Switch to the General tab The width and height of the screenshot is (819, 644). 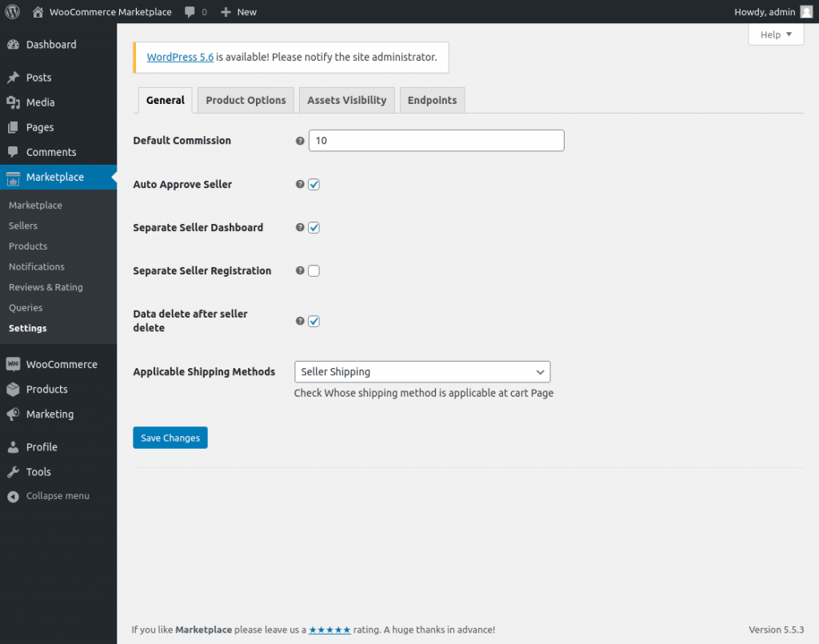(165, 100)
